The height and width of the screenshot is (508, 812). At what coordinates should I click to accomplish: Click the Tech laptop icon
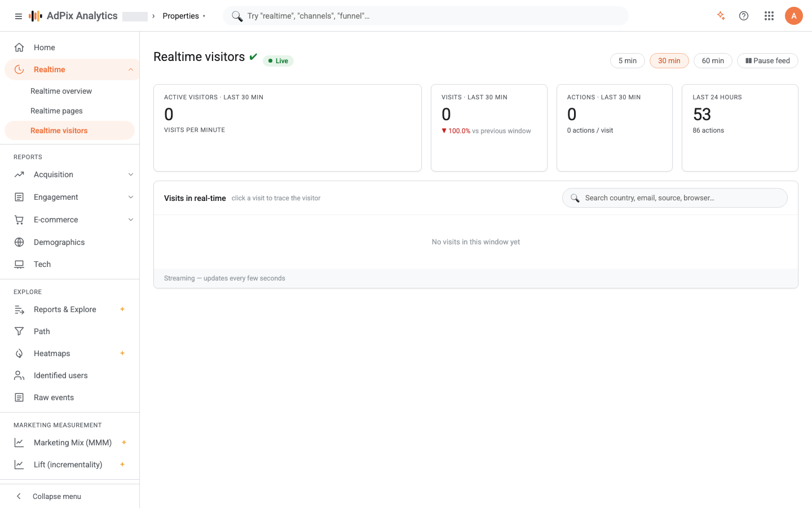pos(19,264)
